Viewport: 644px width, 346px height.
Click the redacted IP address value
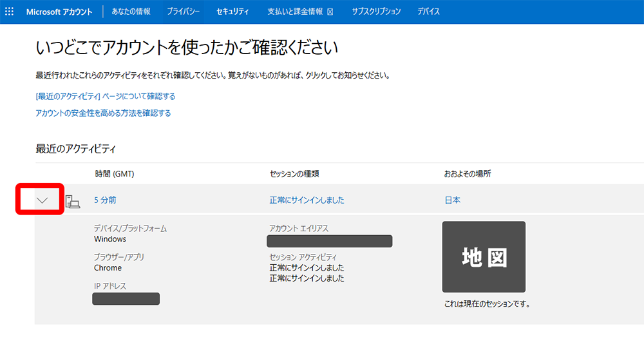[x=126, y=299]
